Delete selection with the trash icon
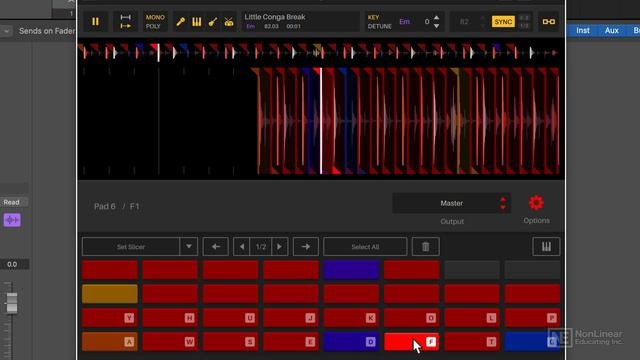This screenshot has width=640, height=360. (425, 247)
